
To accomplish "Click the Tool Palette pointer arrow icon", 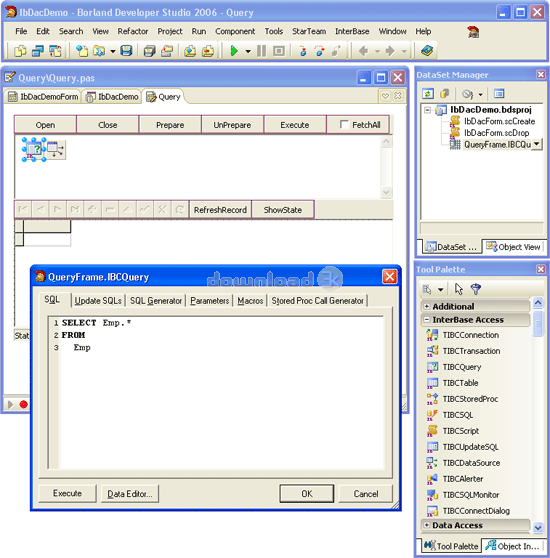I will point(459,289).
